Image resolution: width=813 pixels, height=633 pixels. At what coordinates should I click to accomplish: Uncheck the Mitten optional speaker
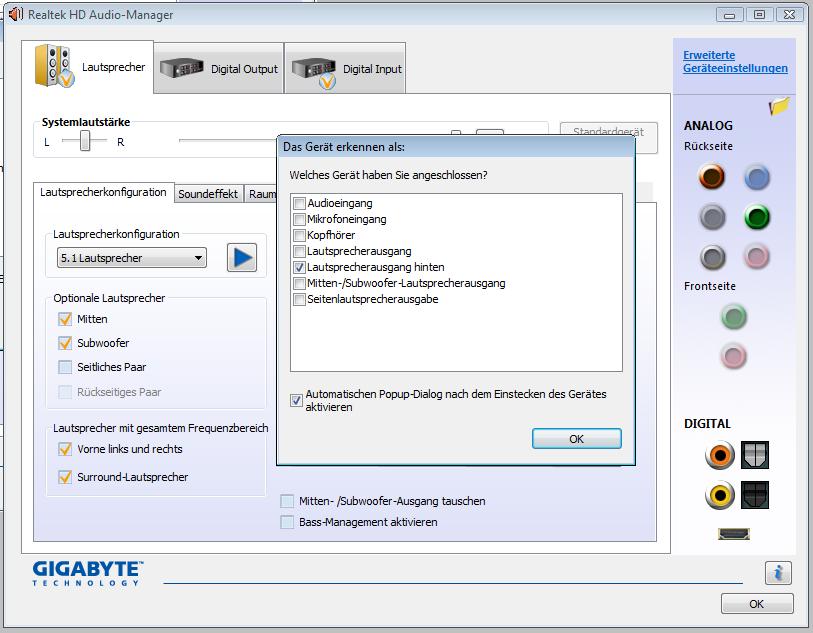[x=65, y=319]
